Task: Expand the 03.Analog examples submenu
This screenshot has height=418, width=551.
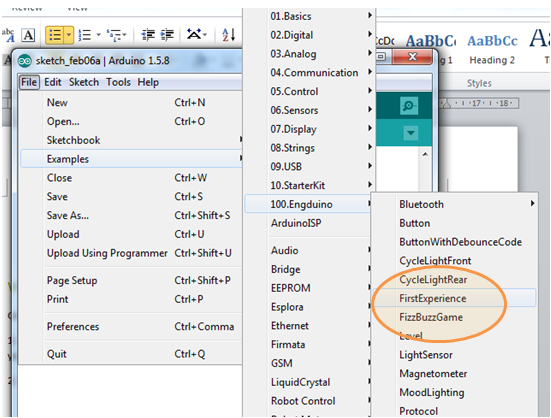Action: pyautogui.click(x=309, y=54)
